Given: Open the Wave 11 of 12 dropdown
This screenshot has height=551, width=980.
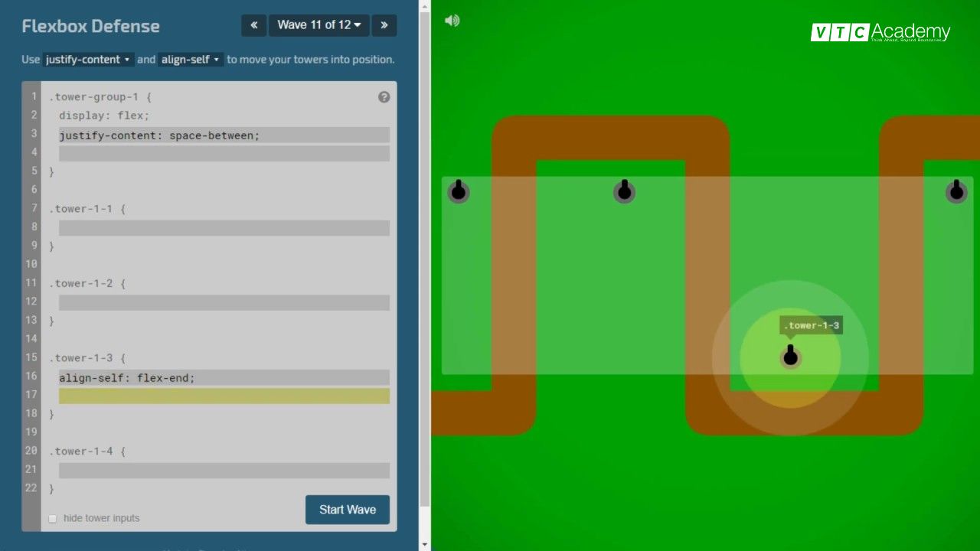Looking at the screenshot, I should click(x=318, y=25).
